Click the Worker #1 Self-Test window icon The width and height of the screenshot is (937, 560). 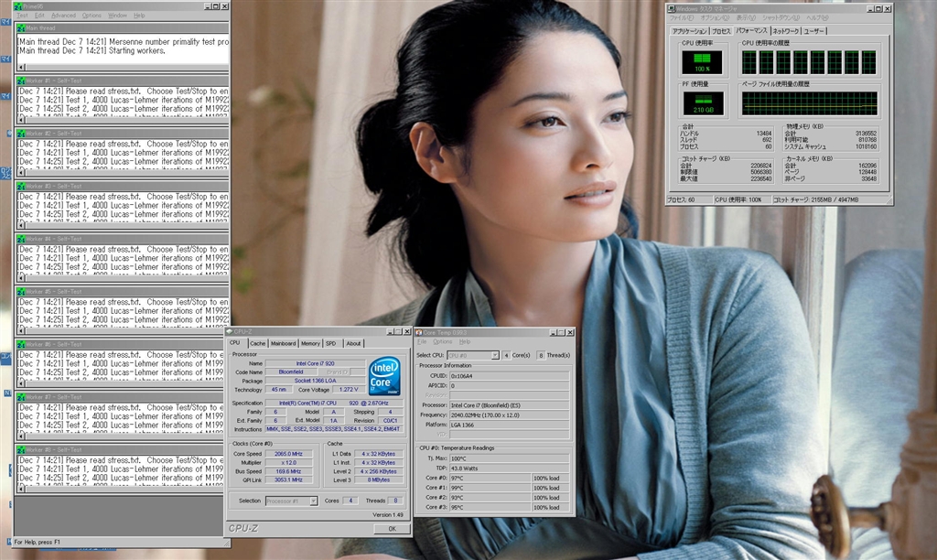[20, 81]
